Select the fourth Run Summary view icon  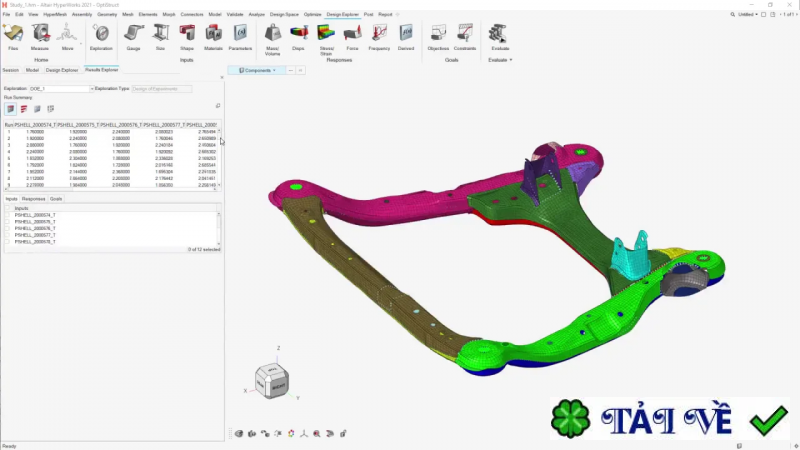(51, 109)
